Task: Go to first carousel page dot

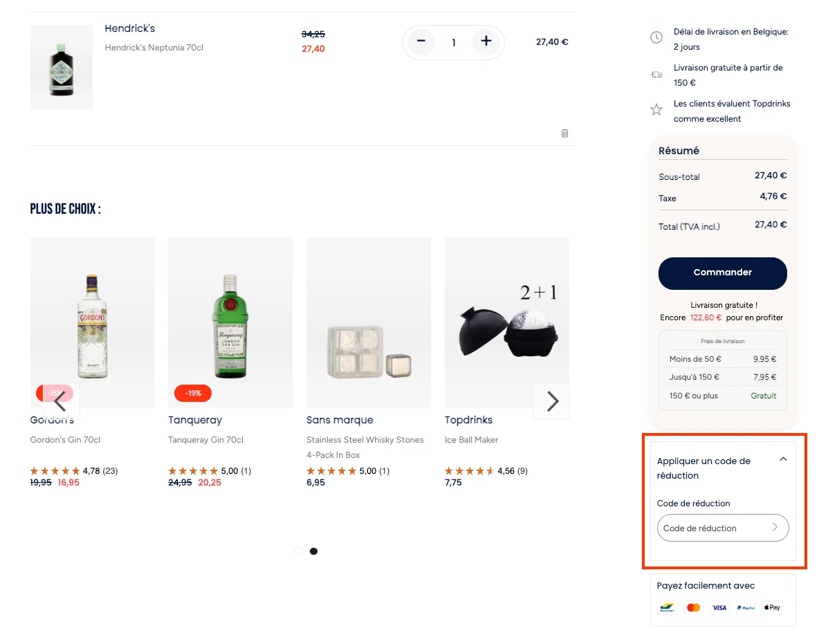Action: tap(299, 551)
